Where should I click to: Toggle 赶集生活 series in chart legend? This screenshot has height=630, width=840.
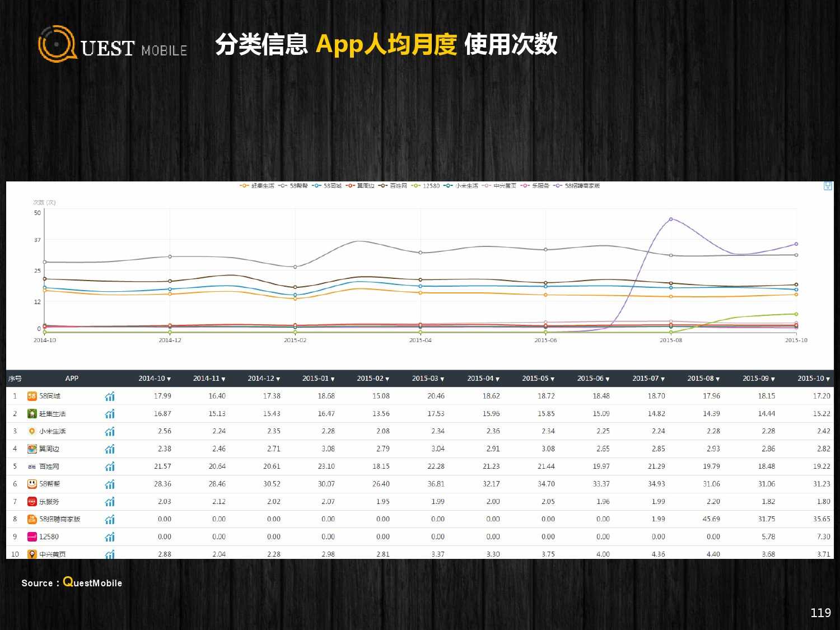(257, 186)
